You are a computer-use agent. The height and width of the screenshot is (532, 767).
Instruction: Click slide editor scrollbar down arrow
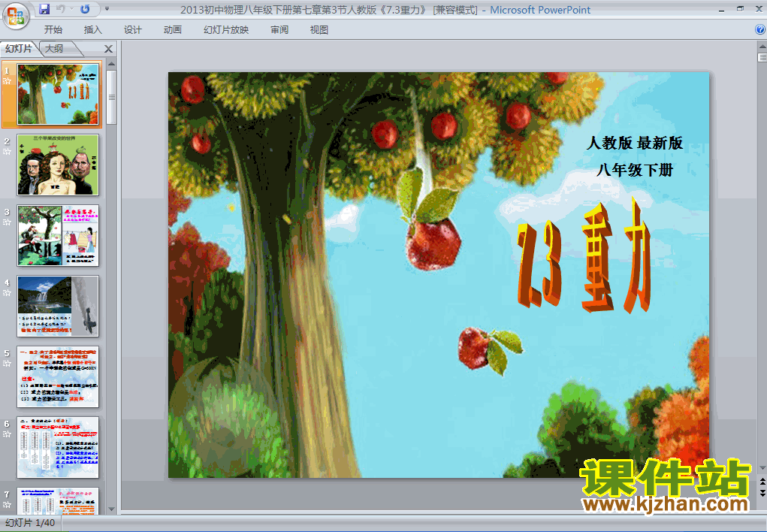[762, 468]
